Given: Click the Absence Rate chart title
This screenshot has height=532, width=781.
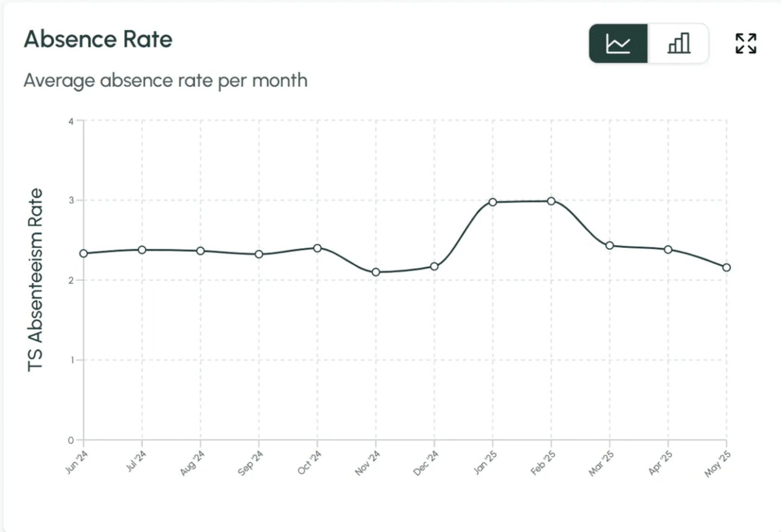Looking at the screenshot, I should click(98, 39).
